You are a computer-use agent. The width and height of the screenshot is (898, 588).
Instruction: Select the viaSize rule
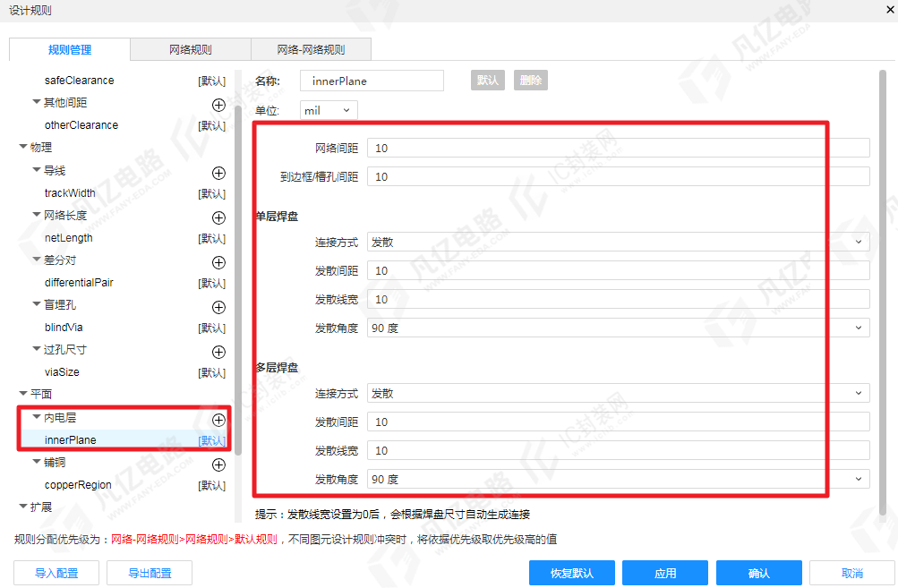(62, 371)
